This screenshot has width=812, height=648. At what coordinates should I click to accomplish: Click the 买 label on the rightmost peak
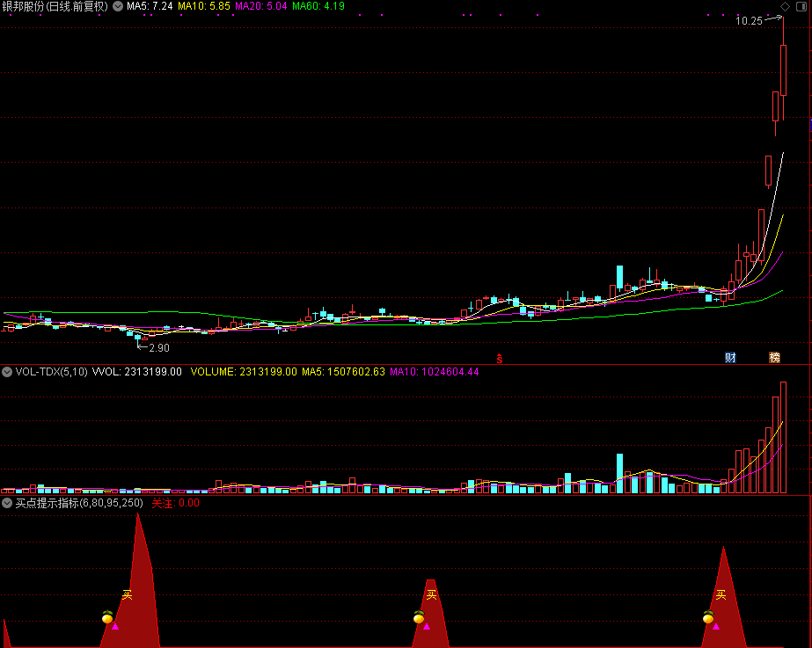click(721, 594)
